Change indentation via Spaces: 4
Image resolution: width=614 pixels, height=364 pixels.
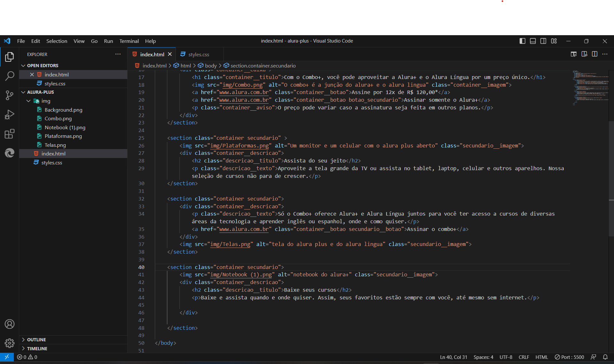tap(483, 357)
